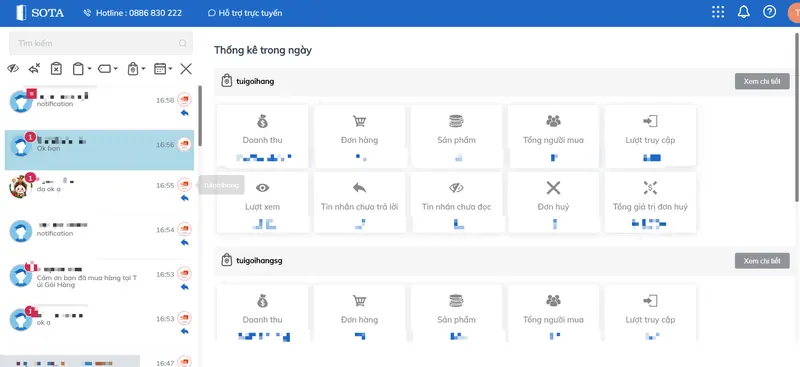The width and height of the screenshot is (800, 367).
Task: Click Xem chi tiết for tuigoihangsg
Action: pos(762,261)
